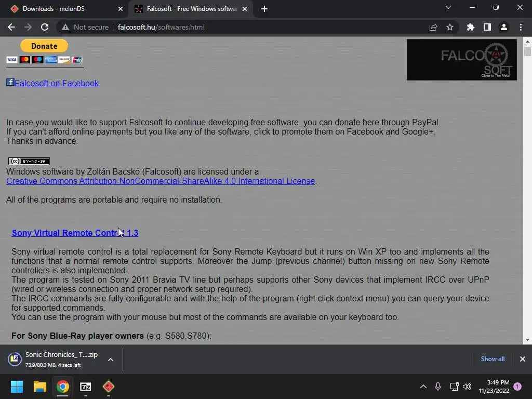Toggle the Chrome side panel

click(x=487, y=27)
